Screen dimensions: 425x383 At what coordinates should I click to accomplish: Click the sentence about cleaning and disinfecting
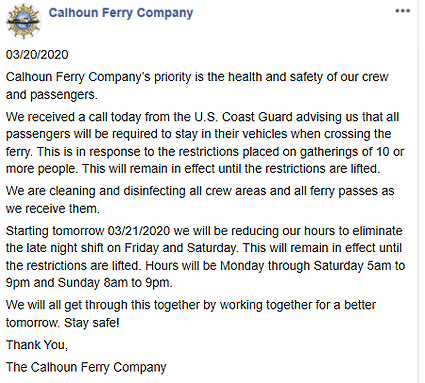tap(200, 200)
